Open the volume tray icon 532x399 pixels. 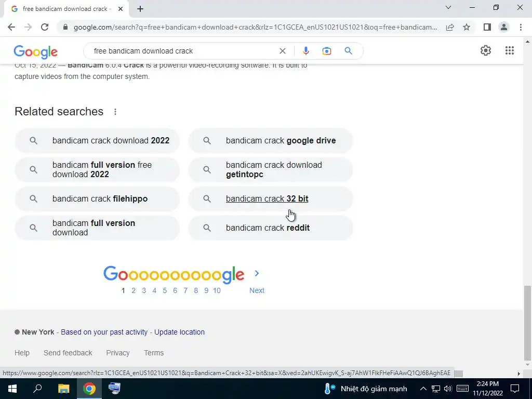(x=447, y=389)
